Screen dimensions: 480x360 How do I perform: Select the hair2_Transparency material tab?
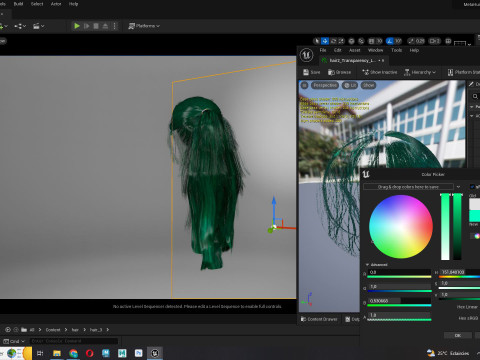pyautogui.click(x=352, y=60)
